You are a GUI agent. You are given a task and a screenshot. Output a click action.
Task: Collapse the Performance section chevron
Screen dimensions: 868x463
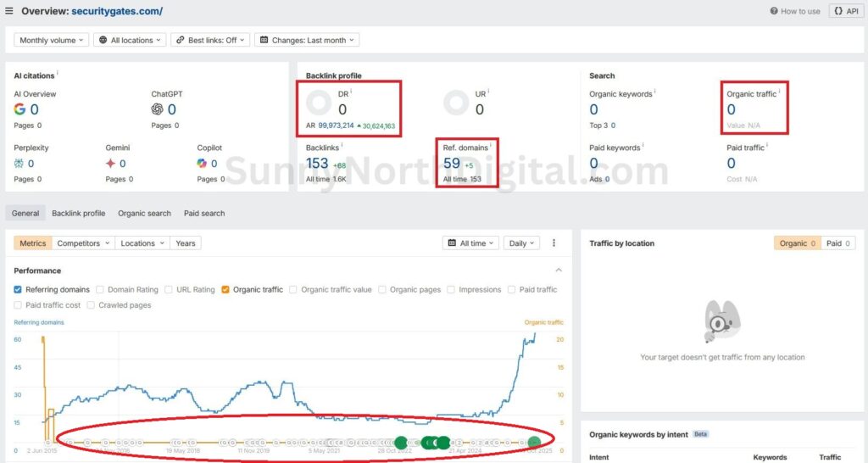point(559,271)
